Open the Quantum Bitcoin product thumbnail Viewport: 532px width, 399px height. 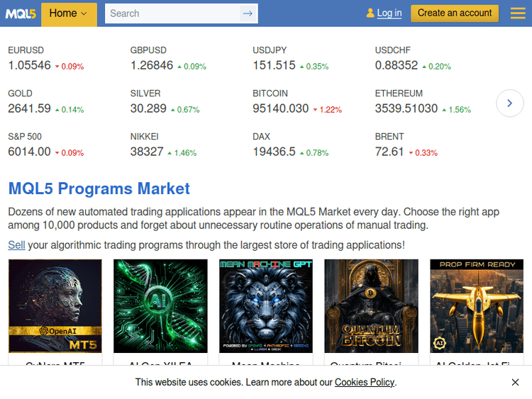click(x=371, y=306)
